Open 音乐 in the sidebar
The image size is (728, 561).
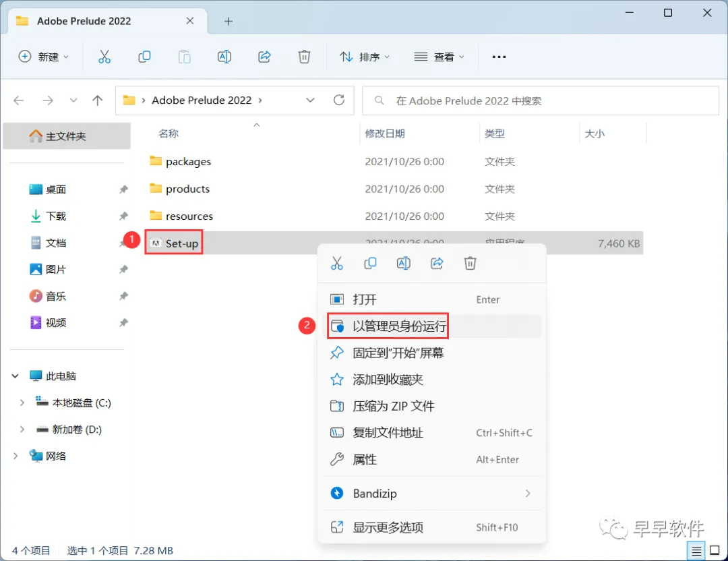coord(56,296)
